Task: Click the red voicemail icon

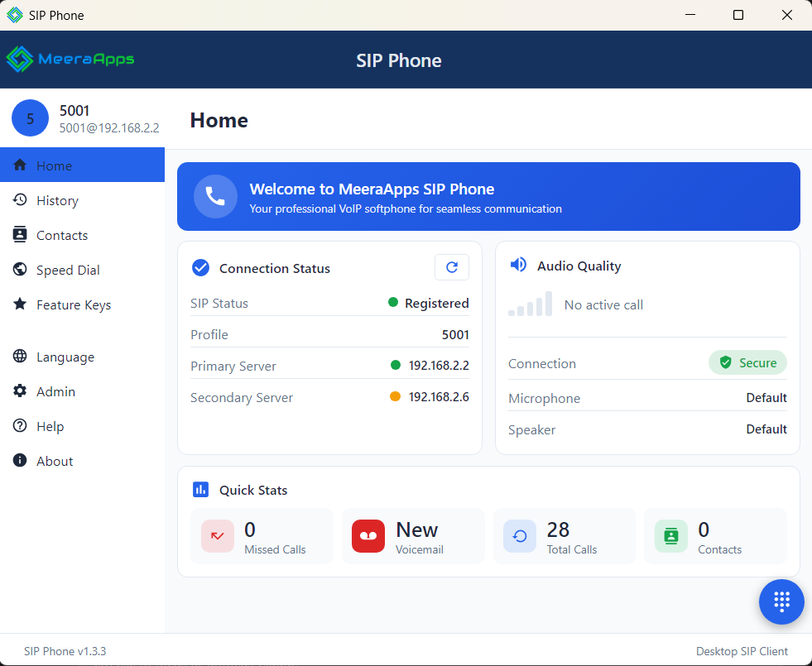Action: point(368,536)
